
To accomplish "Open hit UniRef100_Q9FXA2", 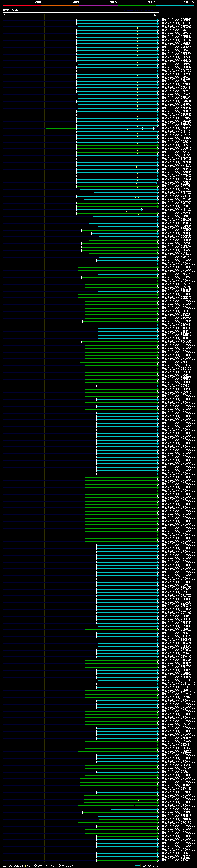I will click(177, 26).
